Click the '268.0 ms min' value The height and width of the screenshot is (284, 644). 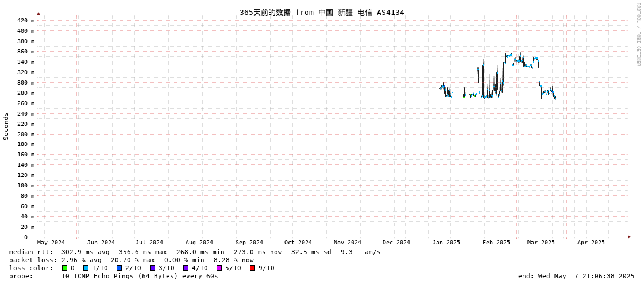pos(201,252)
